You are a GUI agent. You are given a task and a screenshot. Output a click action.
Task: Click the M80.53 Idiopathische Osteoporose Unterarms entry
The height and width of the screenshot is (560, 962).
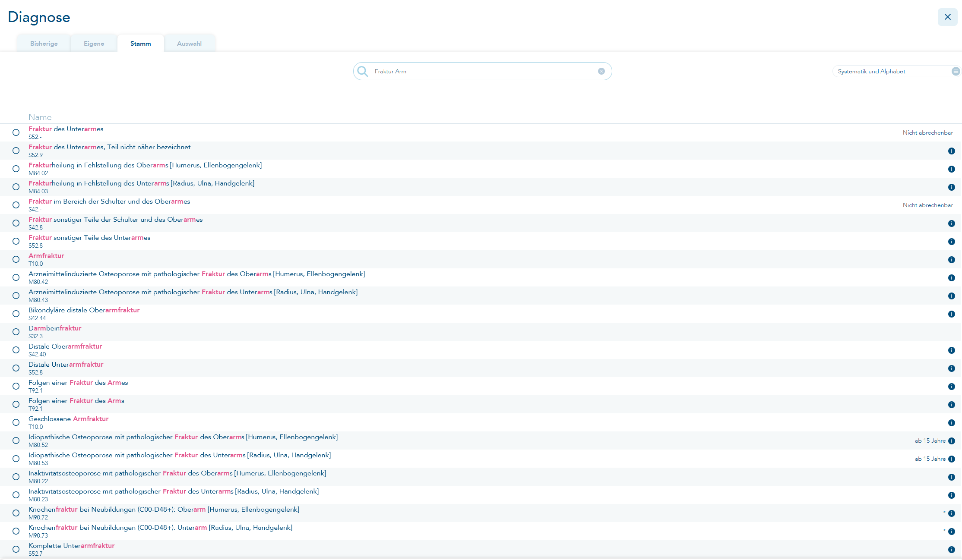point(481,459)
